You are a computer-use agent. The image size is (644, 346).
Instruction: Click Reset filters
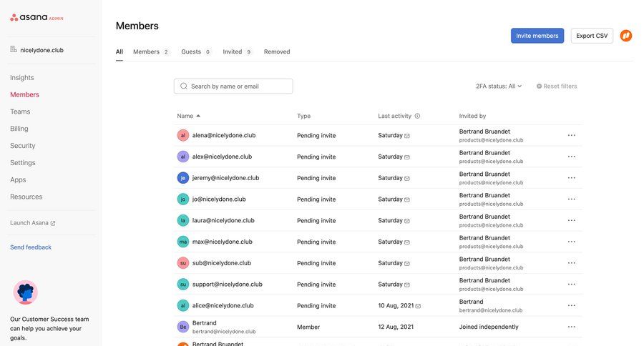click(557, 86)
